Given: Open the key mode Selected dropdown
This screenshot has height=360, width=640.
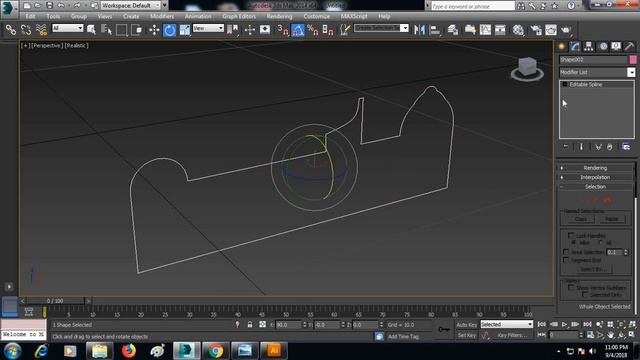Looking at the screenshot, I should point(507,324).
